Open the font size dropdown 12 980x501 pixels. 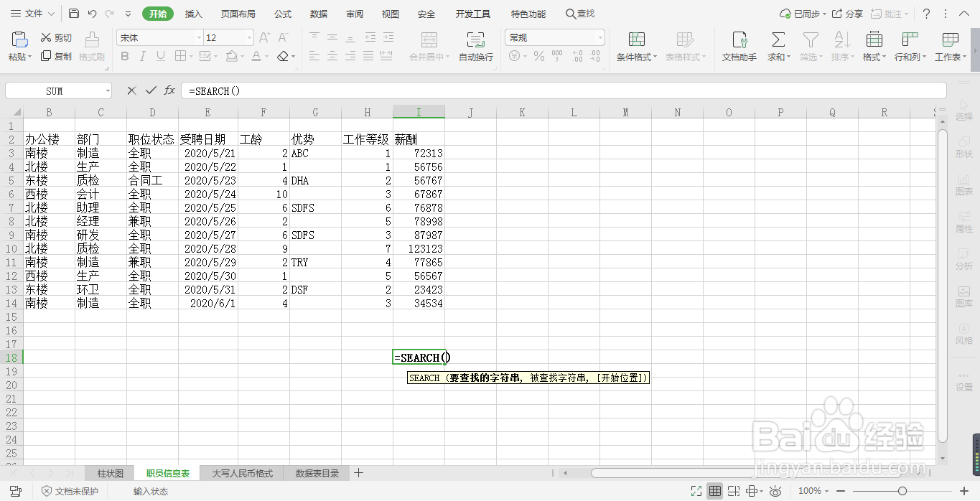coord(249,38)
